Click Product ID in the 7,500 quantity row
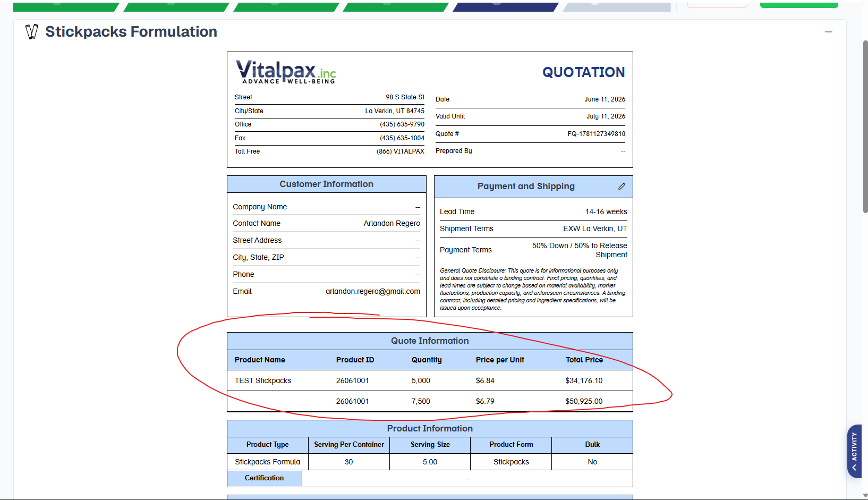Viewport: 868px width, 500px height. tap(353, 402)
